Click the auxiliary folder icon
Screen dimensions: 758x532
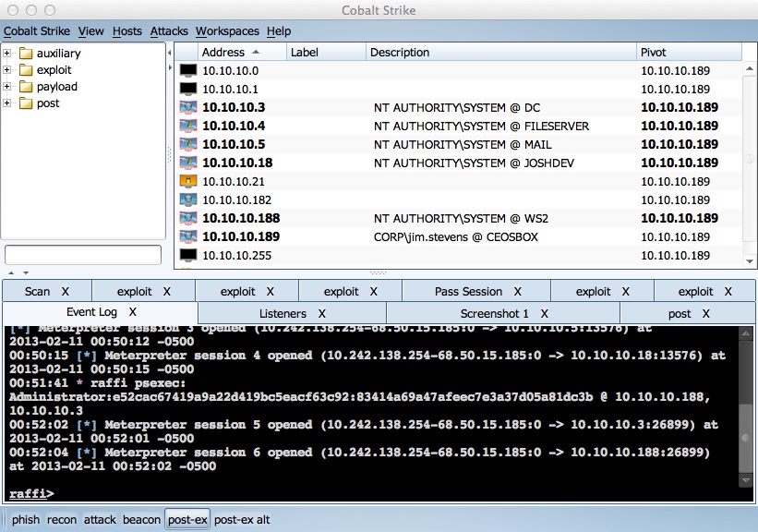coord(25,54)
